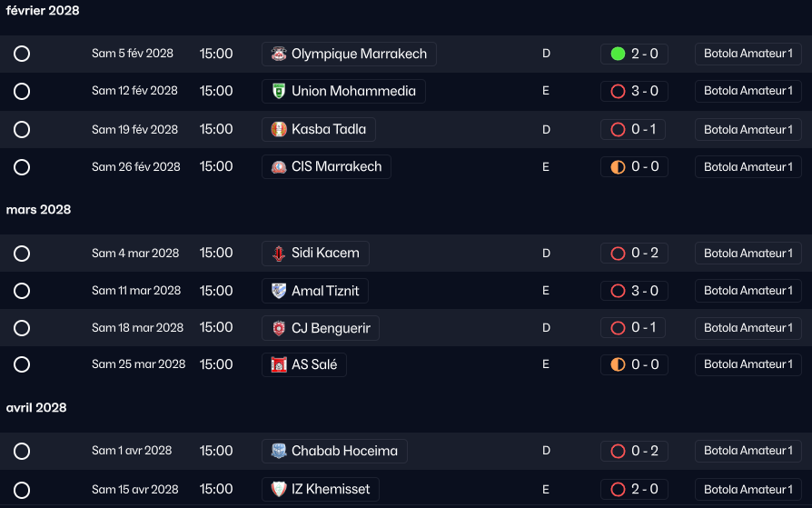Click the Union Mohammedia green shield logo

click(x=279, y=91)
